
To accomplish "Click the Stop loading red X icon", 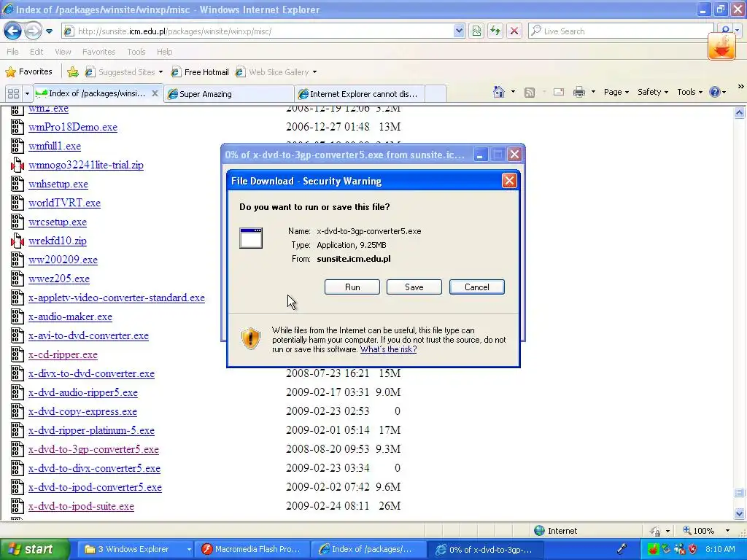I will pos(514,31).
